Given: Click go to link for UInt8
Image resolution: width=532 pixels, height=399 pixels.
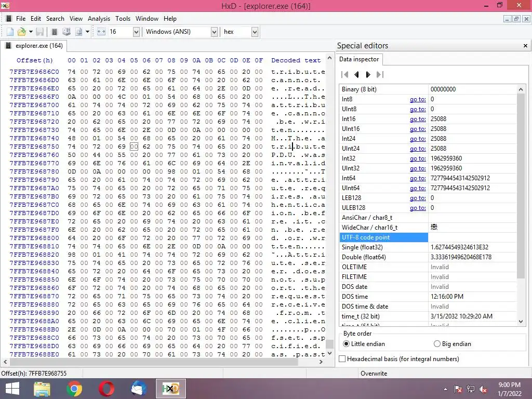Looking at the screenshot, I should click(x=418, y=109).
